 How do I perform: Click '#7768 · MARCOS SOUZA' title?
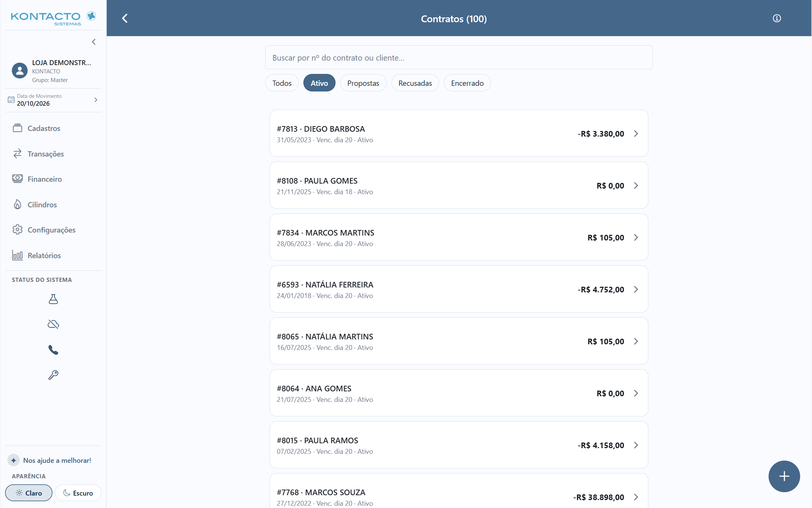pyautogui.click(x=321, y=492)
